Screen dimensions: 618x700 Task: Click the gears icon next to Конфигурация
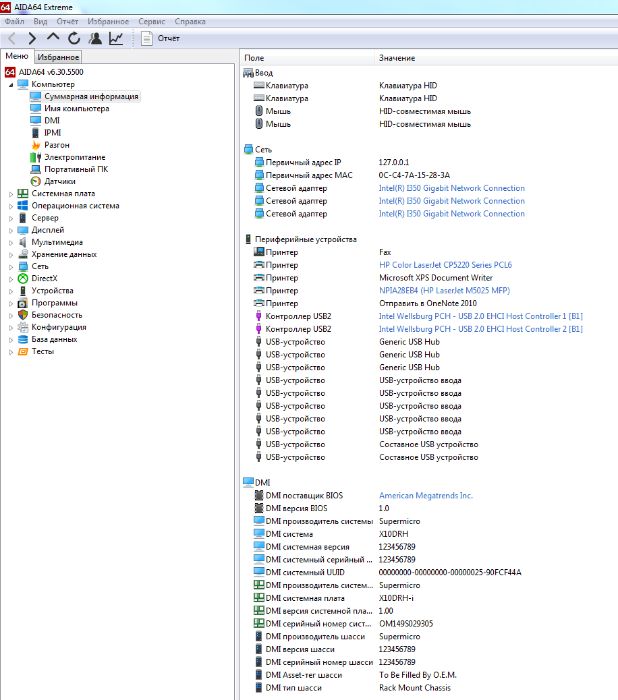click(23, 327)
